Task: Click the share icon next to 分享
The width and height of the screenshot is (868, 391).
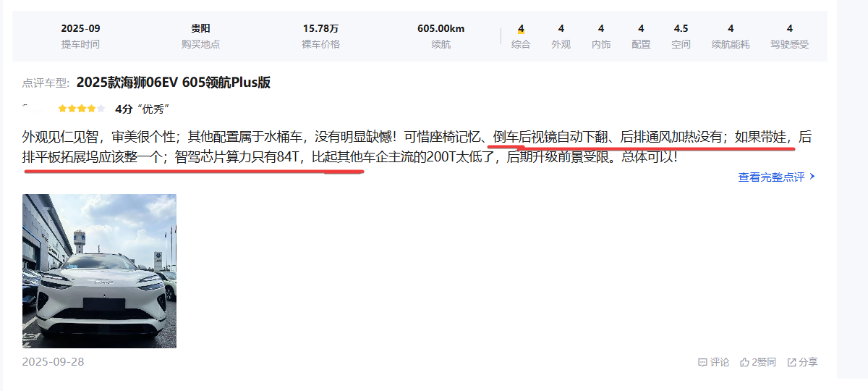Action: 791,362
